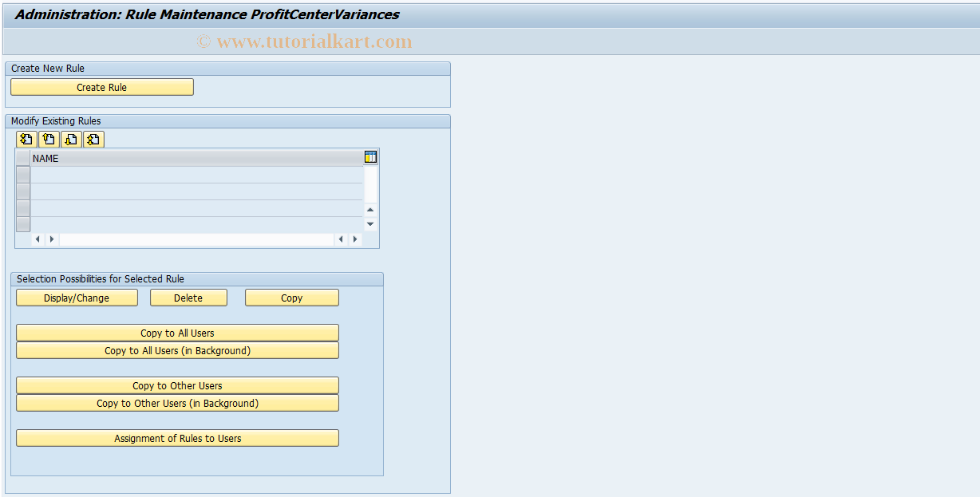
Task: Click the vertical scroll down arrow in rules table
Action: tap(370, 224)
